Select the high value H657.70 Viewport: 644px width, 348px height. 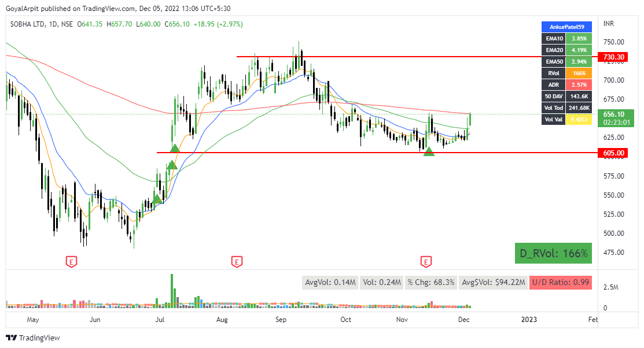pyautogui.click(x=119, y=24)
